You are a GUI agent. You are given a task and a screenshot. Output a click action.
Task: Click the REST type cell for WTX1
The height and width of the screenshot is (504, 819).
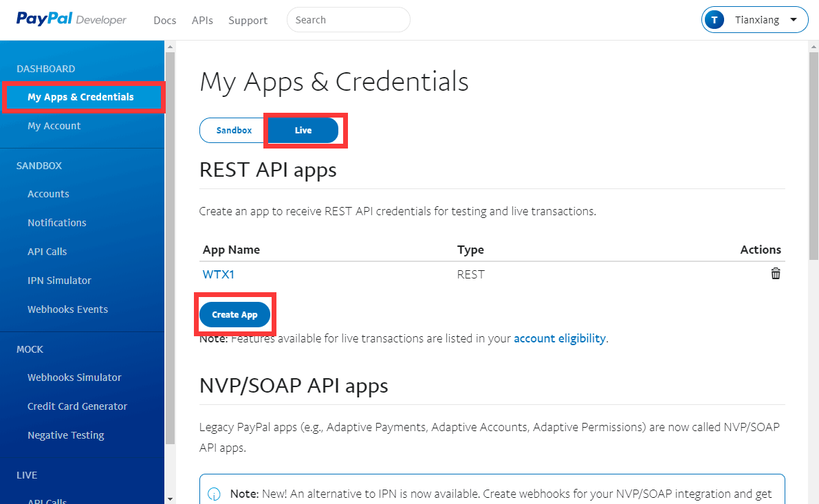pos(470,275)
